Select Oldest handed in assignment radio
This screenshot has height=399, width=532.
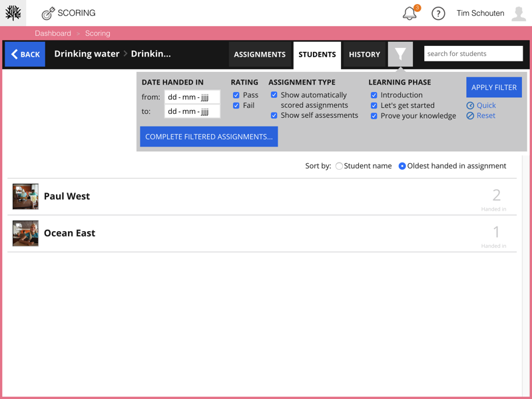click(x=402, y=166)
